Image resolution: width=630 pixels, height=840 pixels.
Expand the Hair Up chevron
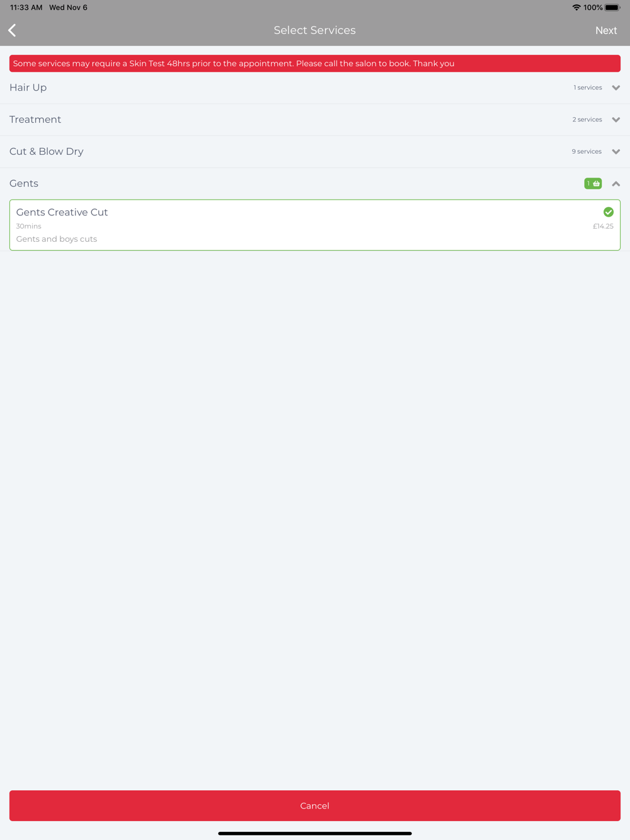616,88
